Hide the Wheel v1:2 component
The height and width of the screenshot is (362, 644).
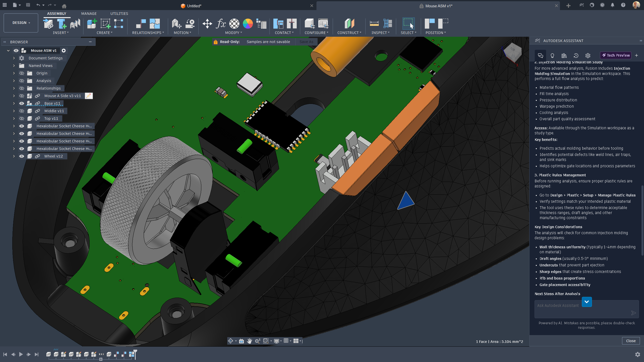coord(22,156)
